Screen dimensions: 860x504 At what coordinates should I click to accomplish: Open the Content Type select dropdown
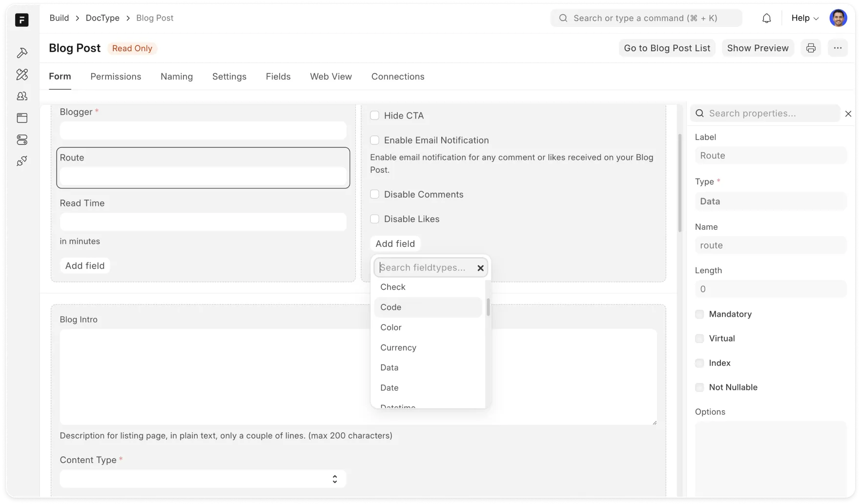tap(203, 479)
